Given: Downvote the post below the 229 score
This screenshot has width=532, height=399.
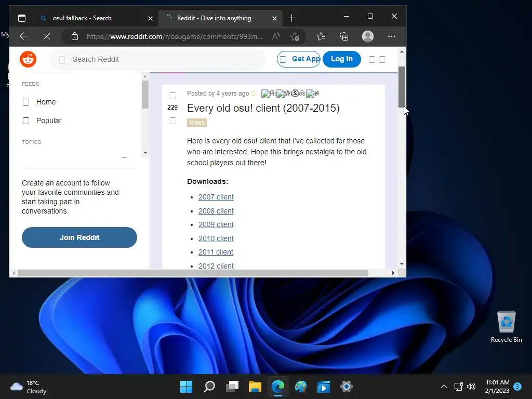Looking at the screenshot, I should click(172, 121).
